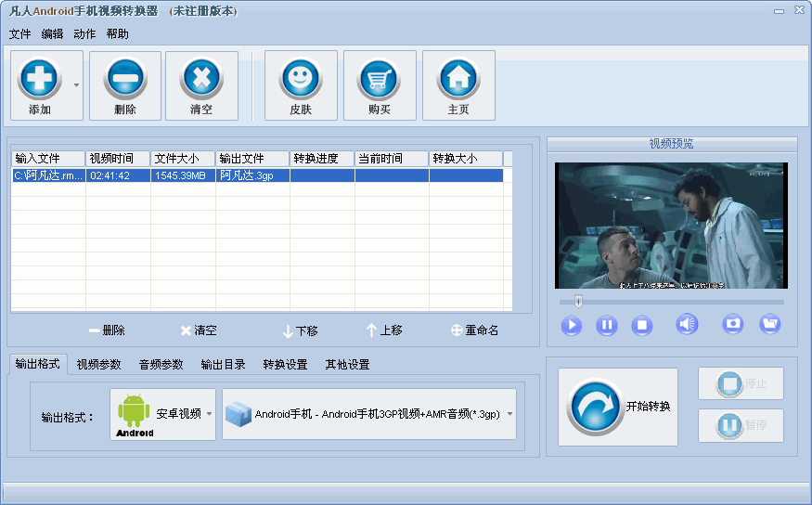
Task: Stop the preview playback
Action: coord(641,325)
